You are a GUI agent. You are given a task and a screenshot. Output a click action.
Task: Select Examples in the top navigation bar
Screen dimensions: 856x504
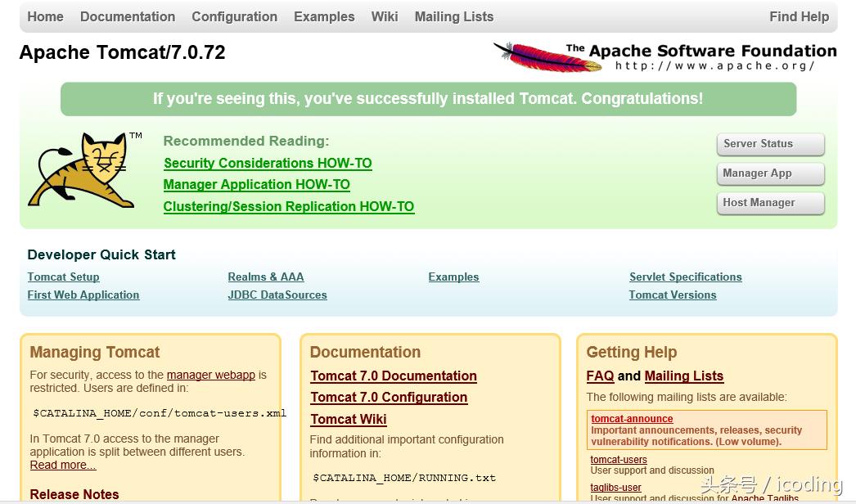click(324, 17)
